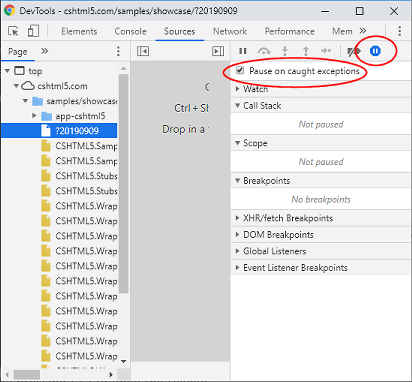
Task: Close the DevTools window
Action: tap(394, 11)
